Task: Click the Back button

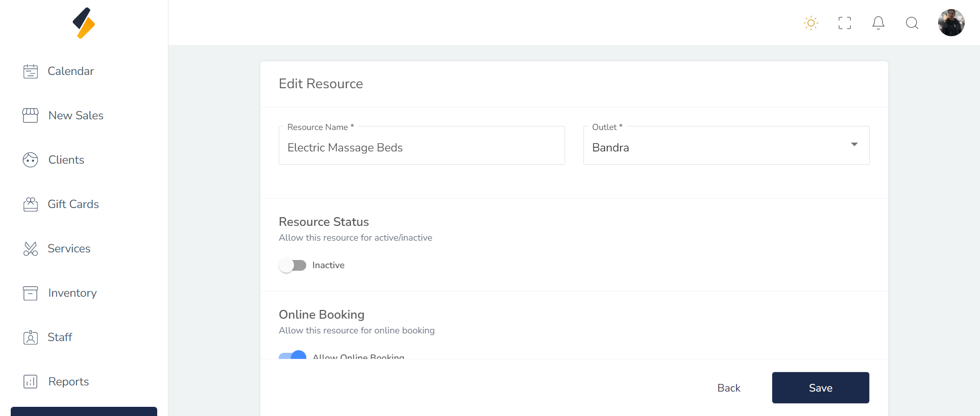Action: pyautogui.click(x=728, y=388)
